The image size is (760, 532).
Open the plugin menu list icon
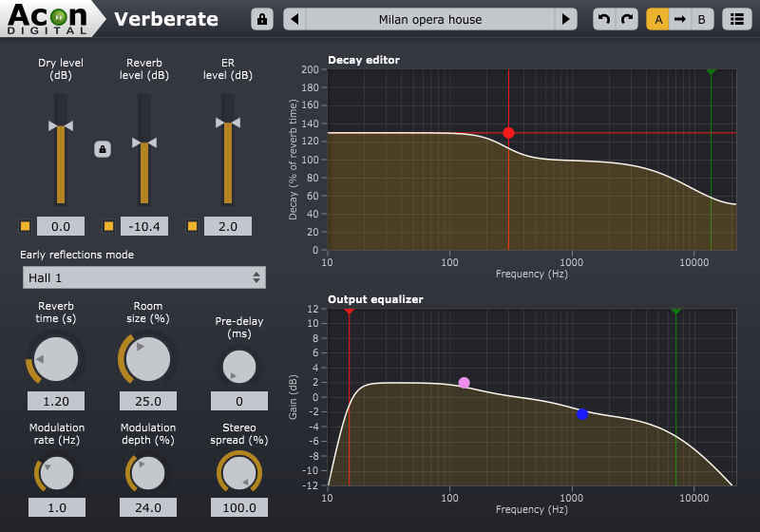click(737, 19)
